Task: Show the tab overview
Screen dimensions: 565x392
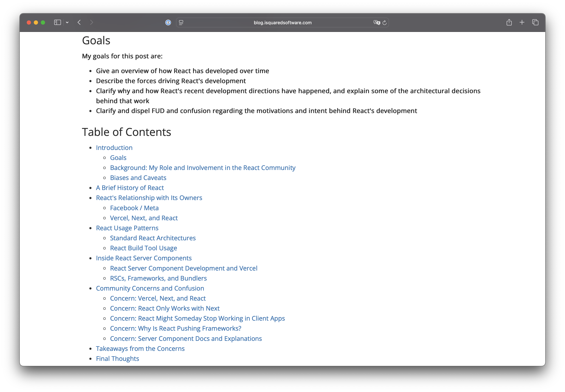Action: click(535, 22)
